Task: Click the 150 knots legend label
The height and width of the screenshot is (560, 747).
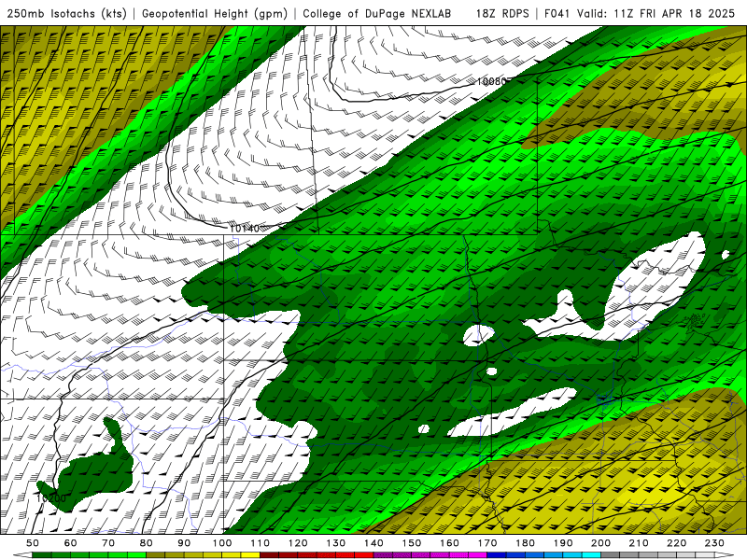Action: (x=412, y=543)
